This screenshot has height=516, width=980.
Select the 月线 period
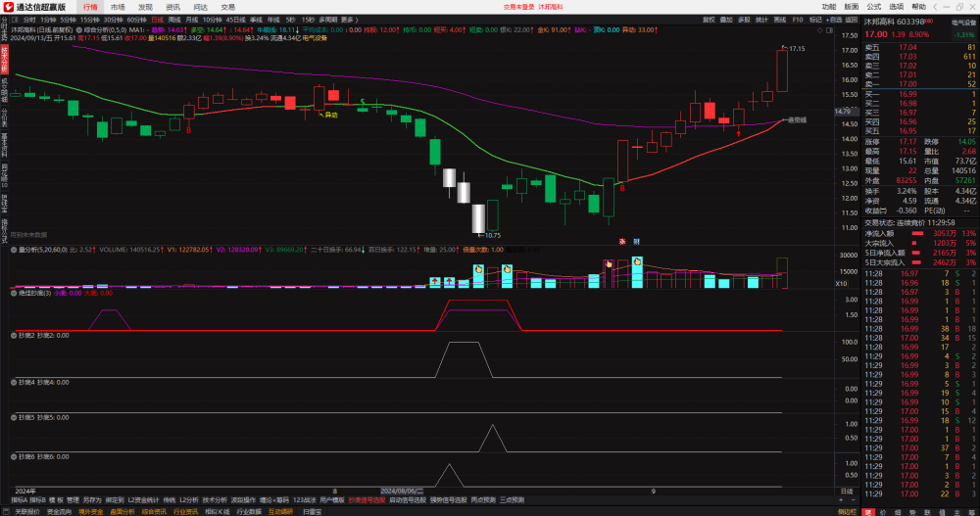(x=192, y=20)
